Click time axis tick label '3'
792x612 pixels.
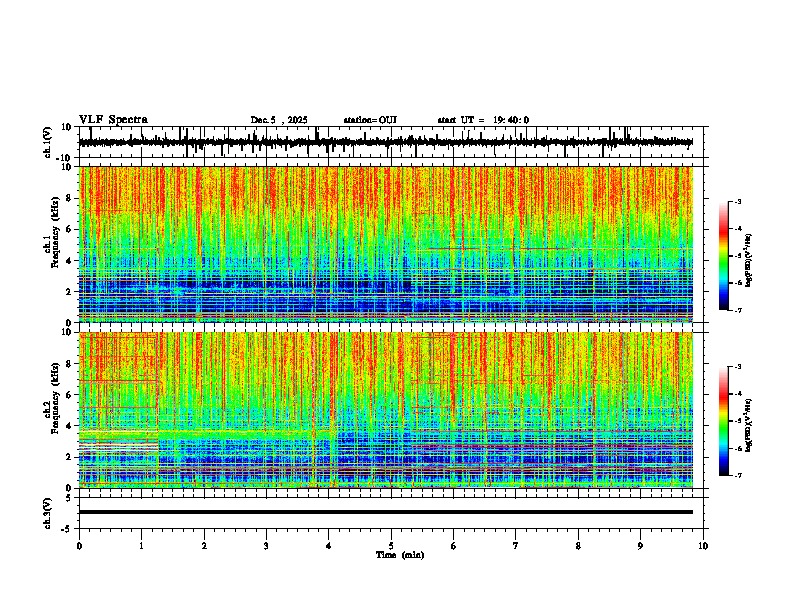pyautogui.click(x=266, y=546)
